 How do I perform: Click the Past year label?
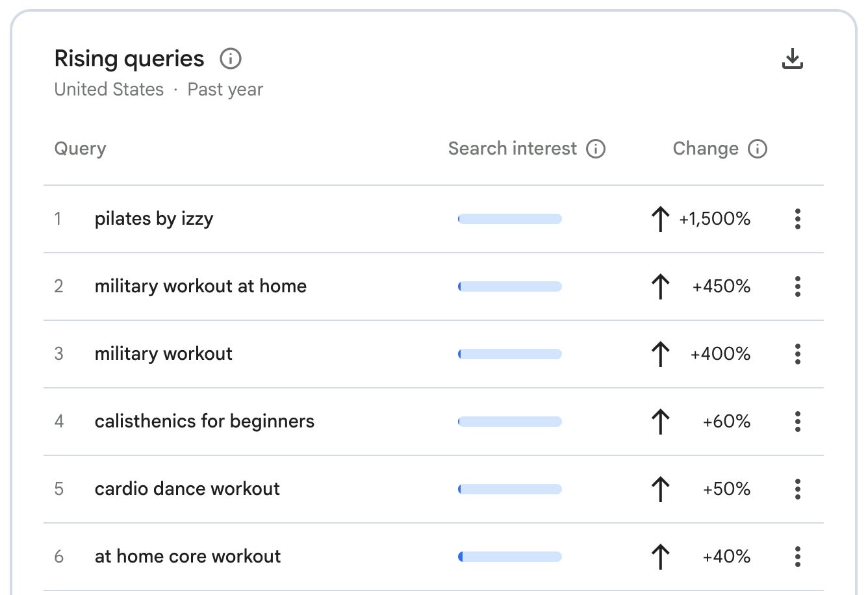[225, 90]
